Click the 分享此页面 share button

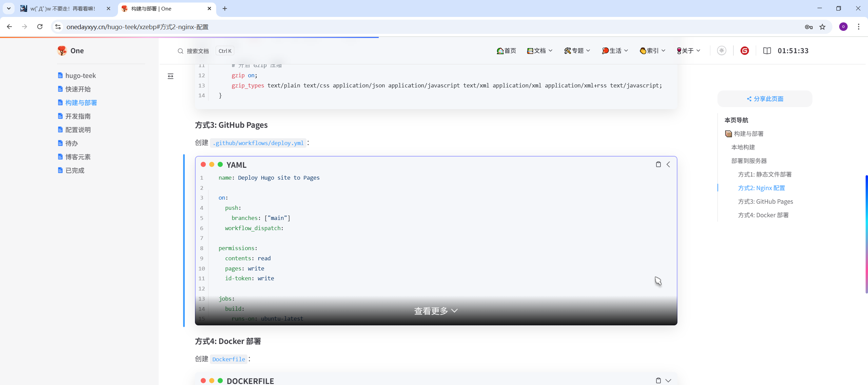[765, 99]
